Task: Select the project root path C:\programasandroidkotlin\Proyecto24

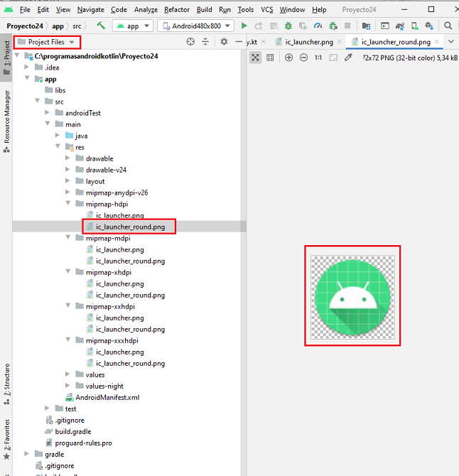Action: tap(96, 56)
